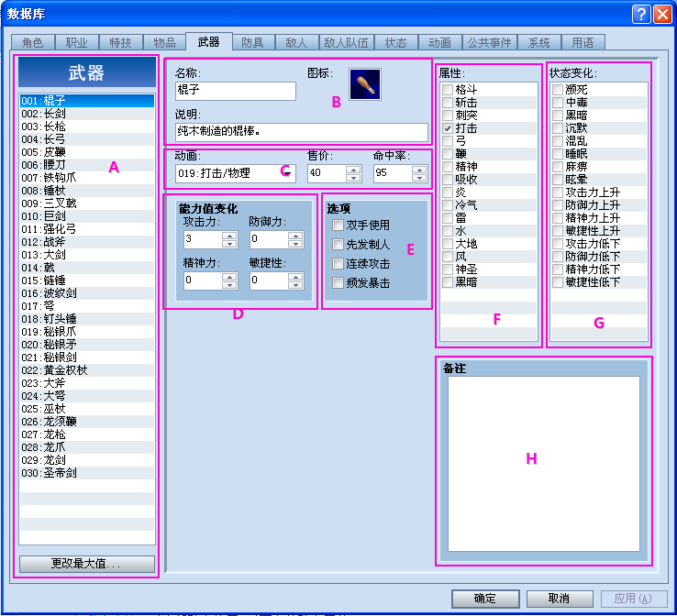The image size is (677, 616).
Task: Select weapon 002:长剑 in the list
Action: 87,114
